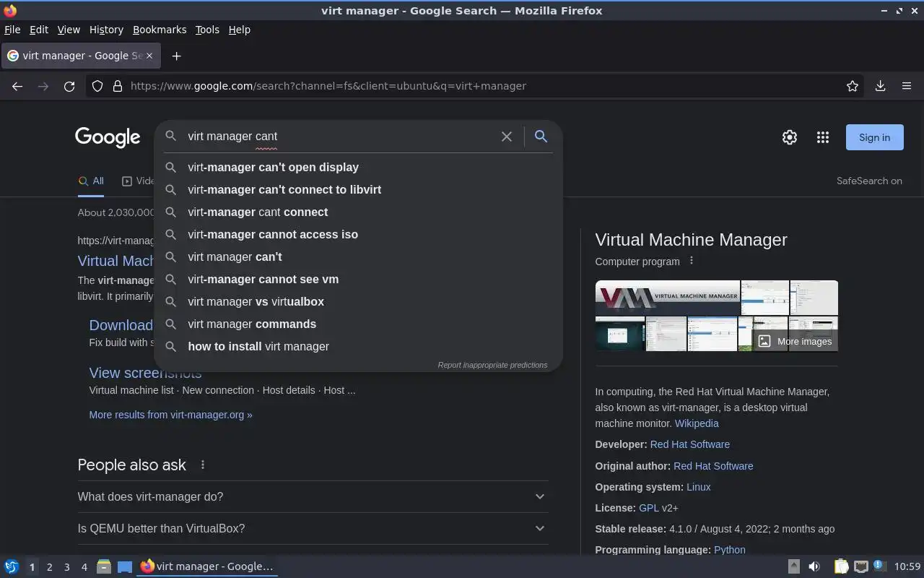The width and height of the screenshot is (924, 578).
Task: Switch to workspace 4 in taskbar
Action: coord(84,567)
